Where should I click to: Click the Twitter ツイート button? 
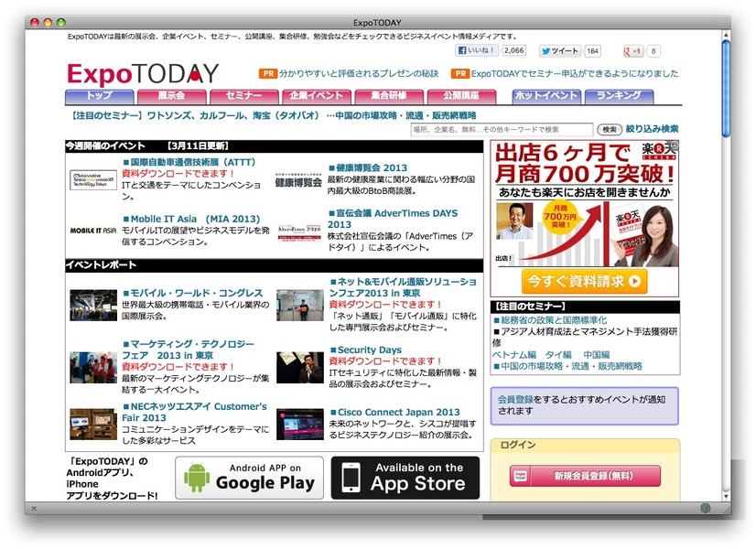point(560,50)
